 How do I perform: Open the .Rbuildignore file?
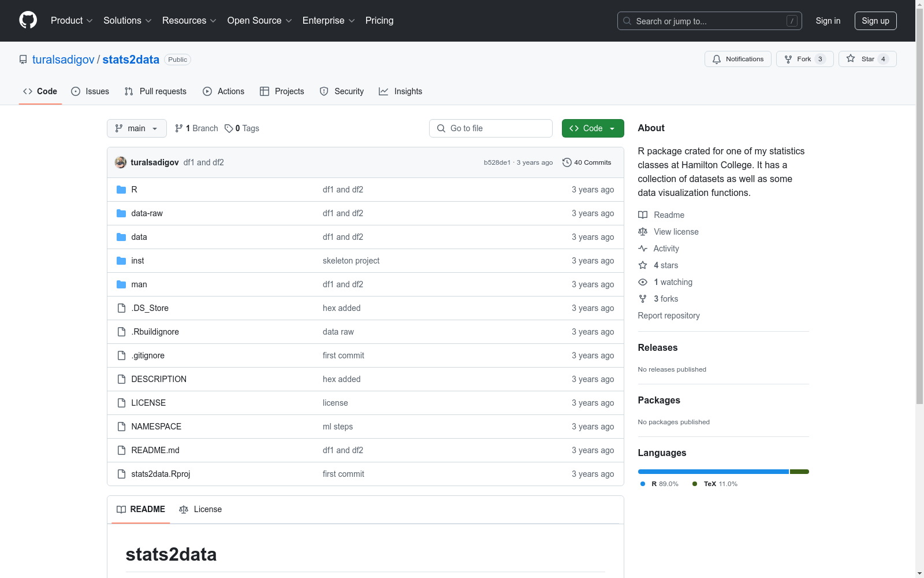point(155,332)
